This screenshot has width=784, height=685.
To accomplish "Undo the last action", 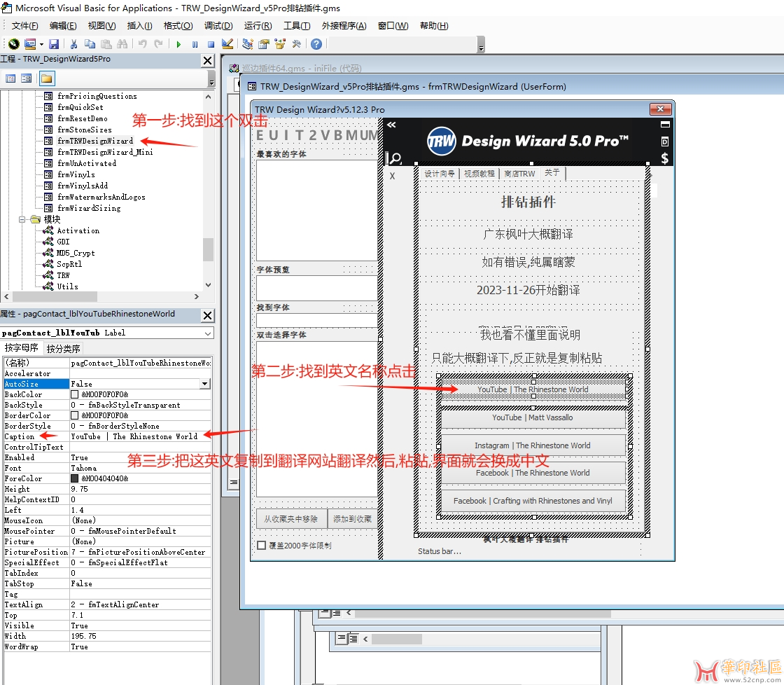I will 143,44.
